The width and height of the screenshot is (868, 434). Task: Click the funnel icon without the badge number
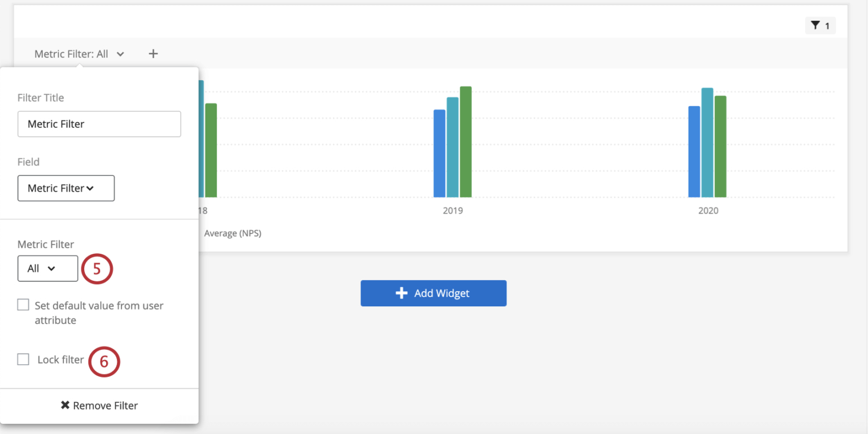click(x=814, y=25)
